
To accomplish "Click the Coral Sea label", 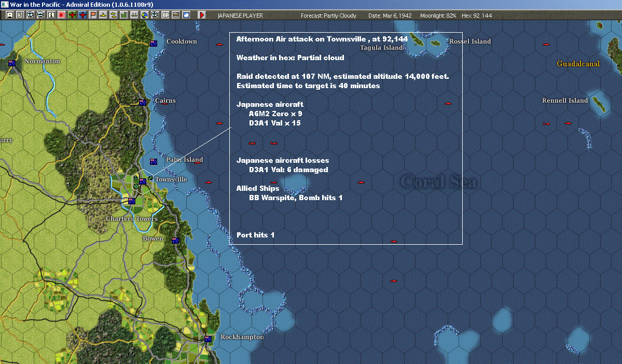I will tap(439, 182).
